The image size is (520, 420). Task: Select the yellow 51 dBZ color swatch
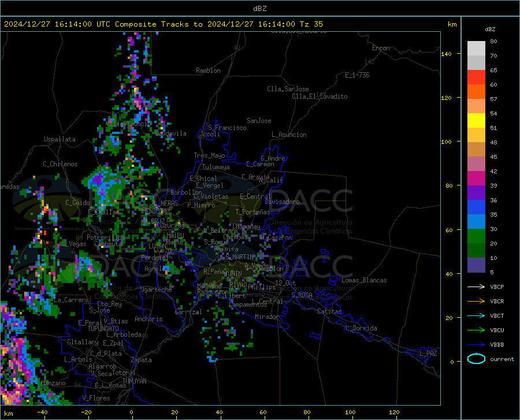coord(476,121)
